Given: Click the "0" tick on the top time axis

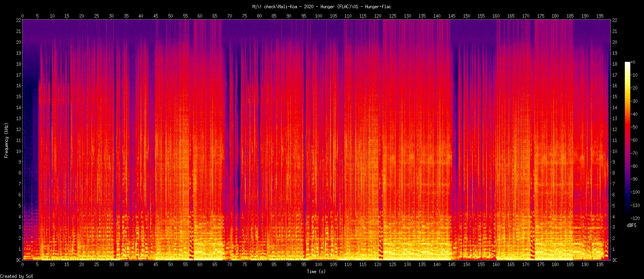Looking at the screenshot, I should click(22, 16).
